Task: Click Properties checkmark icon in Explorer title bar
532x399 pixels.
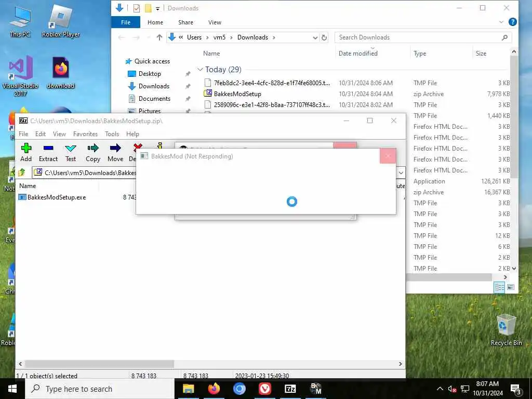Action: pos(137,8)
